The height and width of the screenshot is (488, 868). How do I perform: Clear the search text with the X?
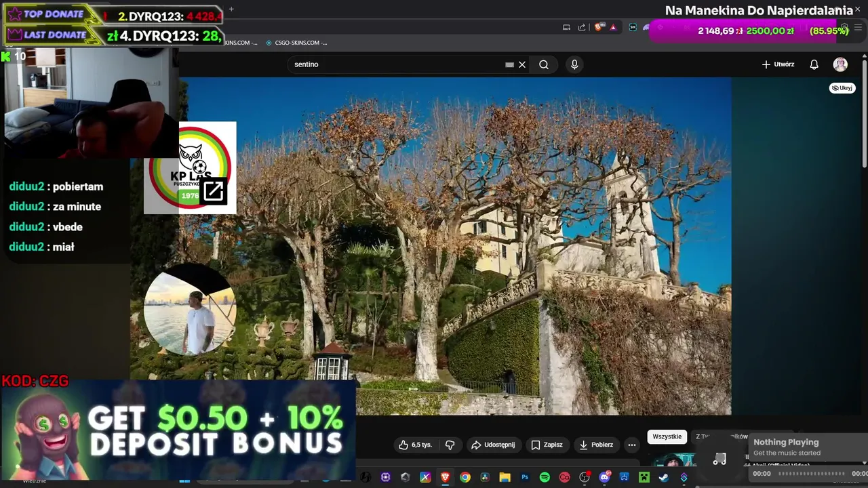[522, 64]
